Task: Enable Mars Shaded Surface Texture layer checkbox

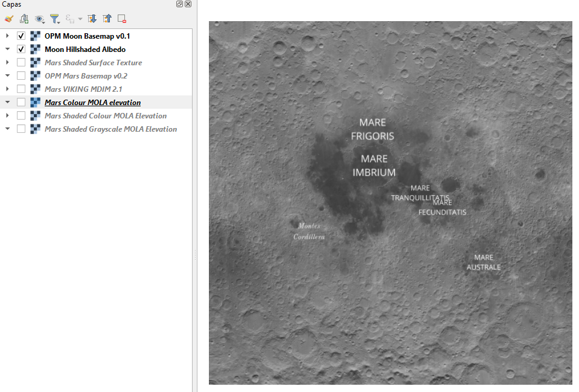Action: pos(21,63)
